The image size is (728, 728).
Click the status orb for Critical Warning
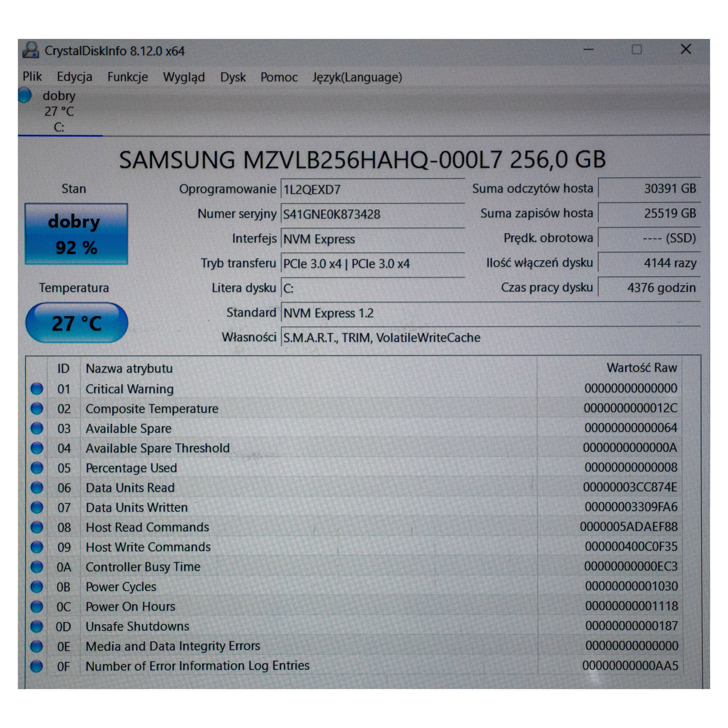pyautogui.click(x=36, y=388)
